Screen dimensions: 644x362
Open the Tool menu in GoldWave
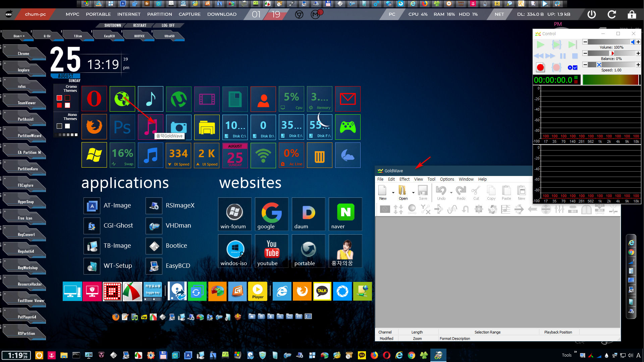(431, 179)
